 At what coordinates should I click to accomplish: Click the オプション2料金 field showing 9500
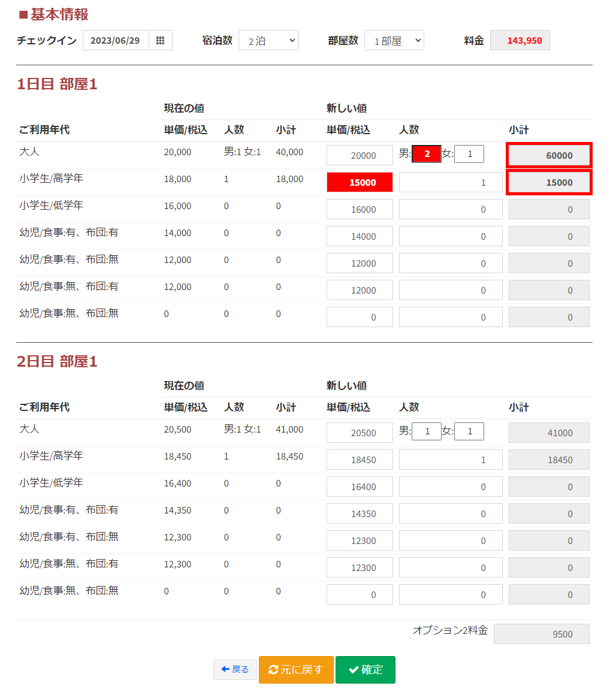point(541,634)
